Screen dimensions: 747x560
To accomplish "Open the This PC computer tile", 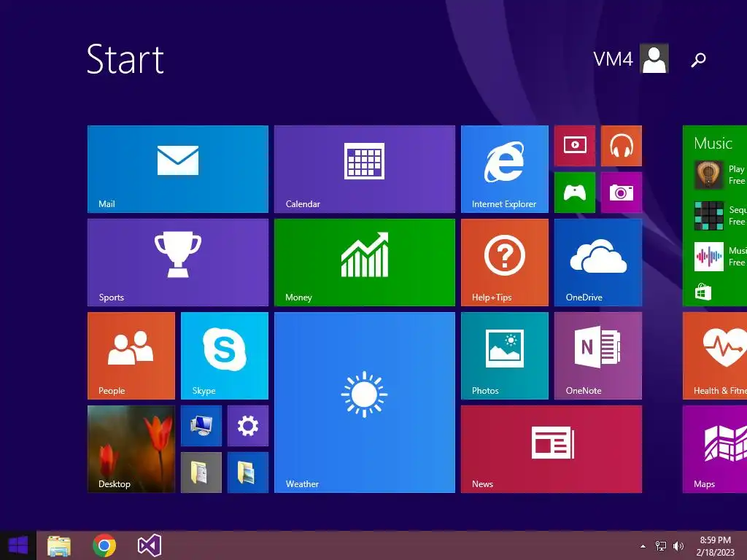I will [x=201, y=426].
